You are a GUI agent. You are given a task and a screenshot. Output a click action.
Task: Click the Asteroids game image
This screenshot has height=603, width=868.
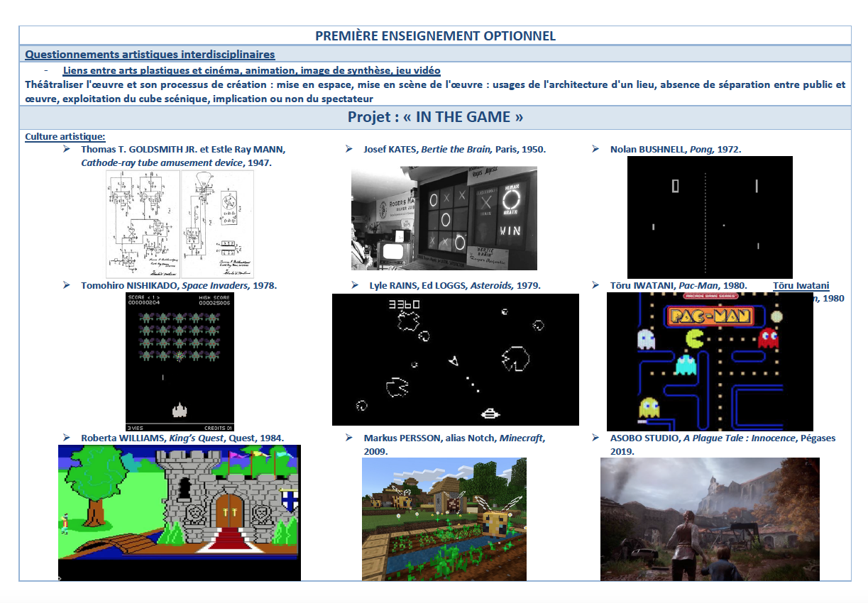click(x=455, y=359)
